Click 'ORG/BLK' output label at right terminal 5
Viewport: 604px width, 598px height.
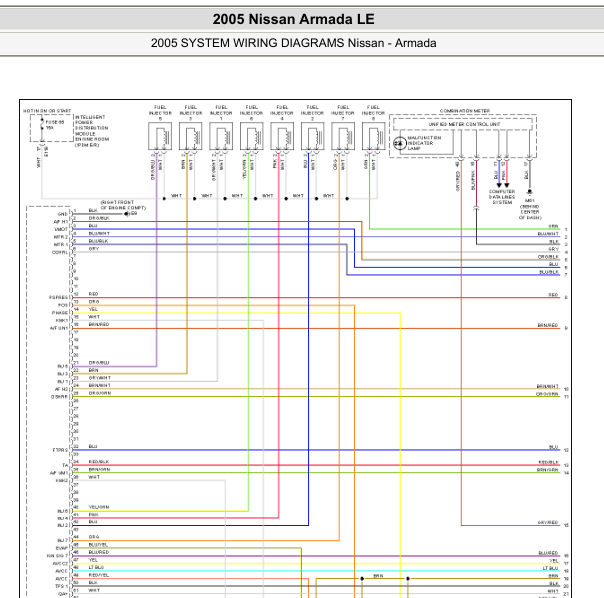548,257
